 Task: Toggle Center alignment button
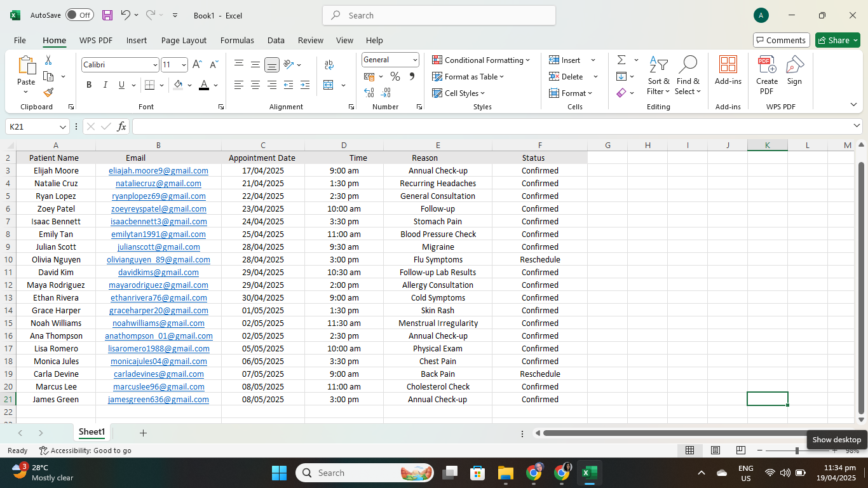(x=255, y=85)
